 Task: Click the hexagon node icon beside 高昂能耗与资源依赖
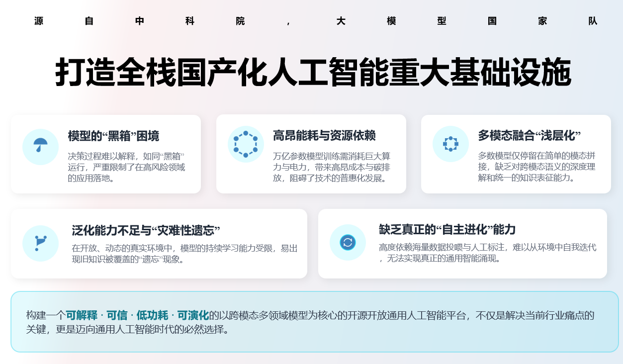click(x=246, y=144)
